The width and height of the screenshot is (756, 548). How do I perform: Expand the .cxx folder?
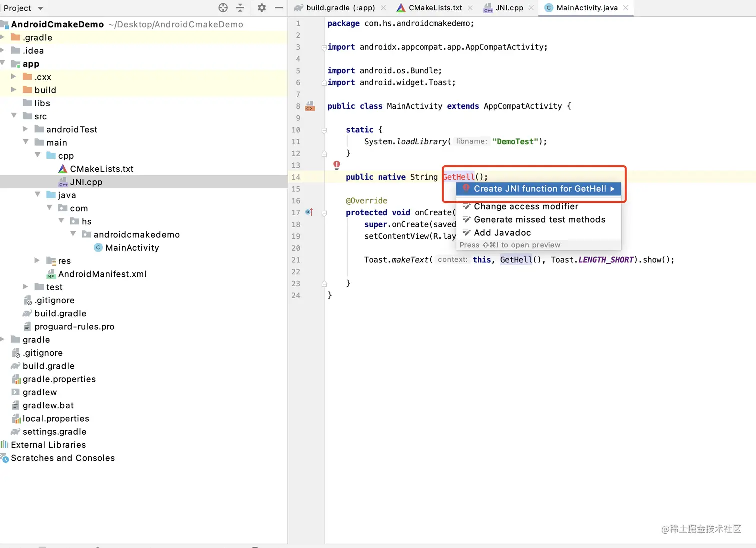click(14, 77)
